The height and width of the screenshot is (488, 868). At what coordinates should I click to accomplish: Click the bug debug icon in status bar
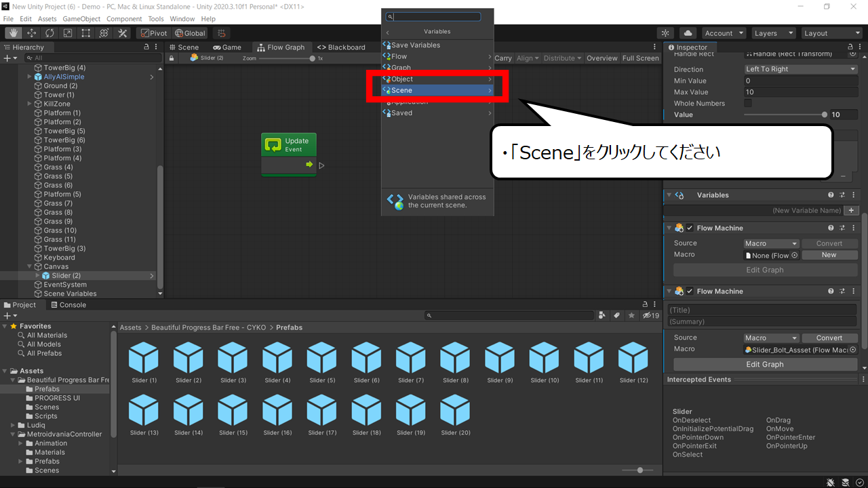pos(831,482)
